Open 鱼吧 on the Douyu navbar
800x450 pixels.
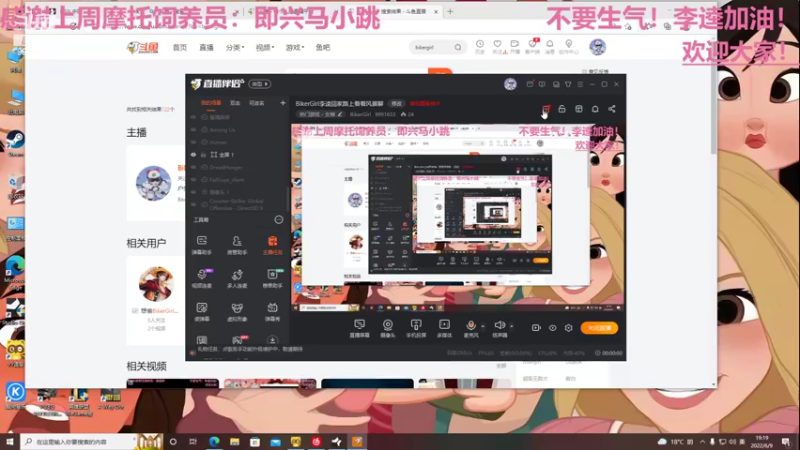click(x=322, y=47)
